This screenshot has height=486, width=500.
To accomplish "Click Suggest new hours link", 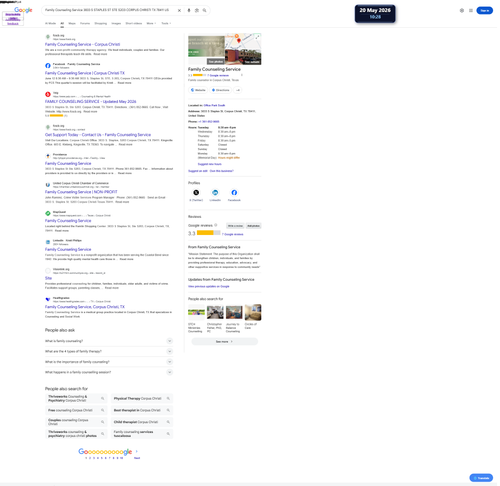I will point(209,164).
